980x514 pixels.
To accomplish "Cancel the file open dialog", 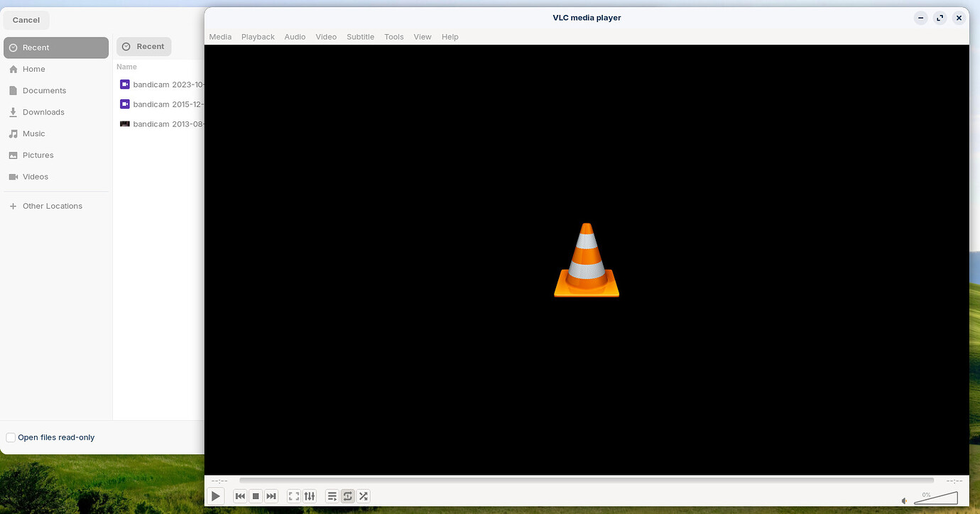I will (x=26, y=20).
